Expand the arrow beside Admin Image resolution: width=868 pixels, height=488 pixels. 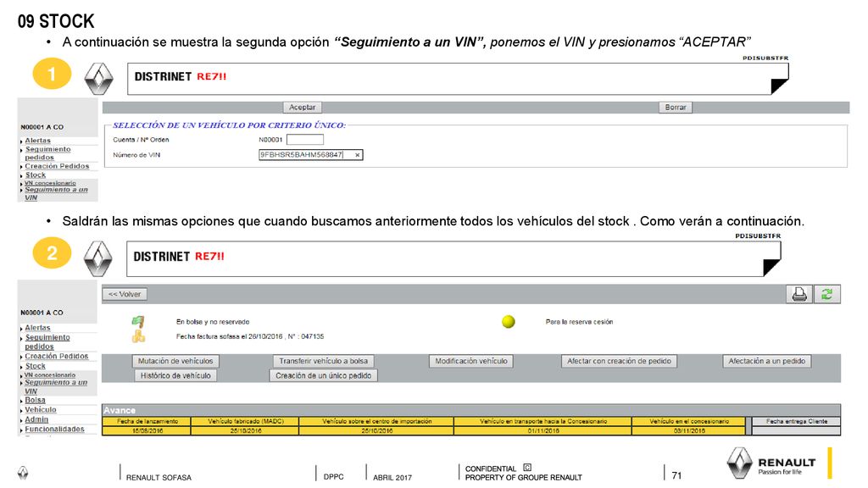pos(21,420)
